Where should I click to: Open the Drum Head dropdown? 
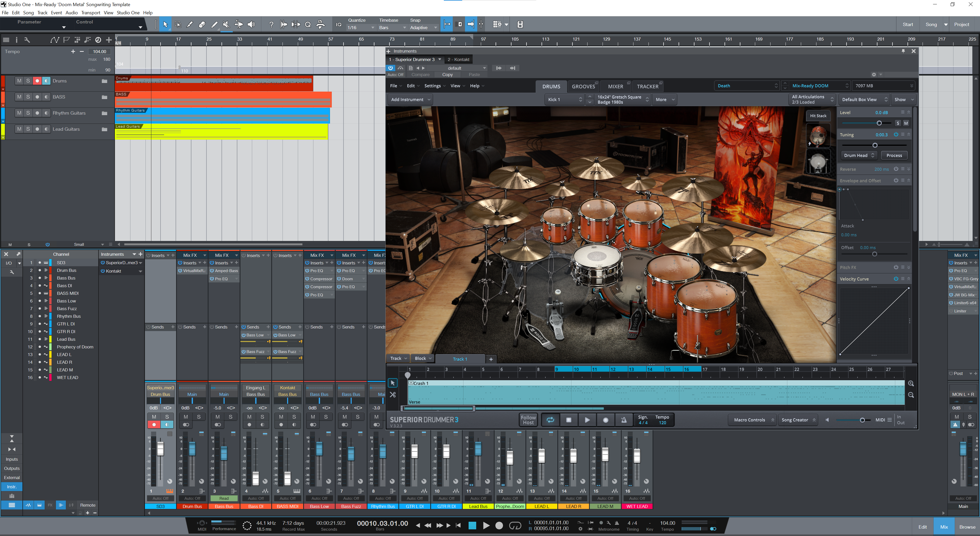click(859, 155)
